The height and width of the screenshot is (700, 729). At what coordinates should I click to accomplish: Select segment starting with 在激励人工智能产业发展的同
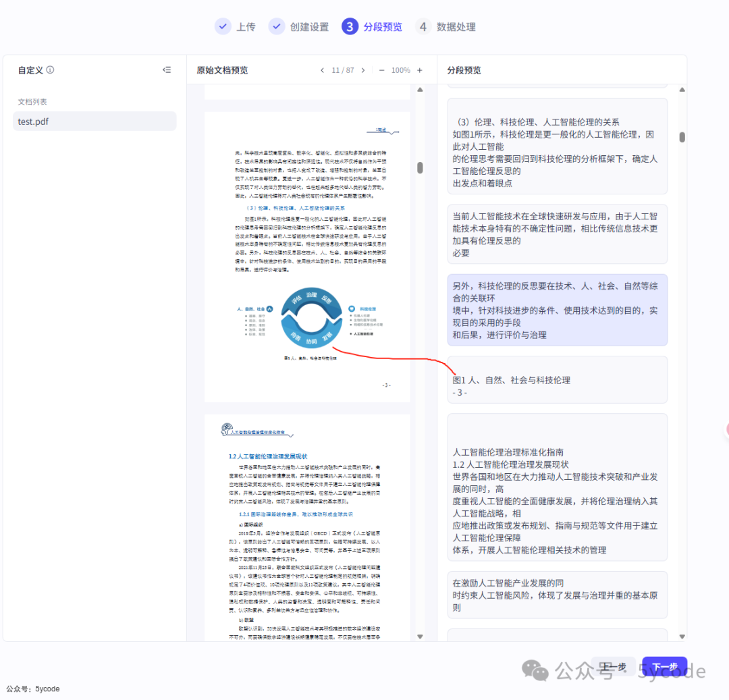pos(558,595)
